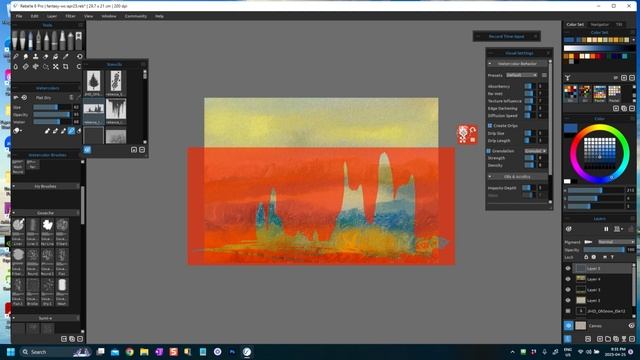The image size is (640, 360).
Task: Select the Water drop tool
Action: point(16,67)
